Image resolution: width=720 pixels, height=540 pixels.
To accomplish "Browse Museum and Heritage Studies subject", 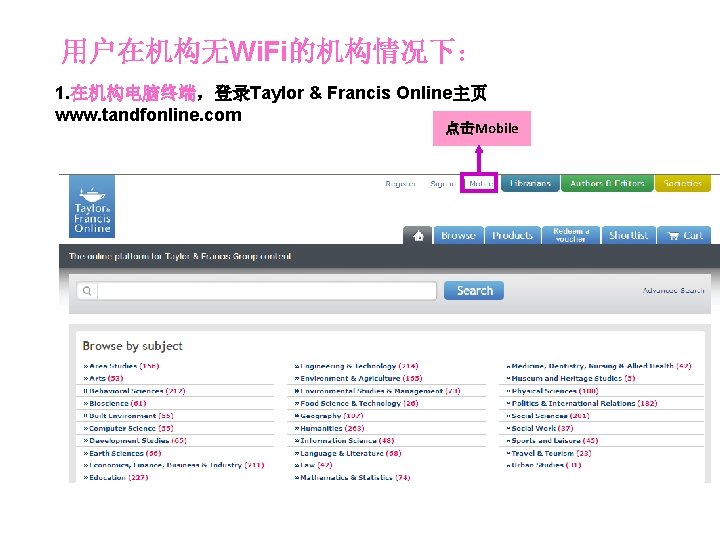I will coord(571,378).
